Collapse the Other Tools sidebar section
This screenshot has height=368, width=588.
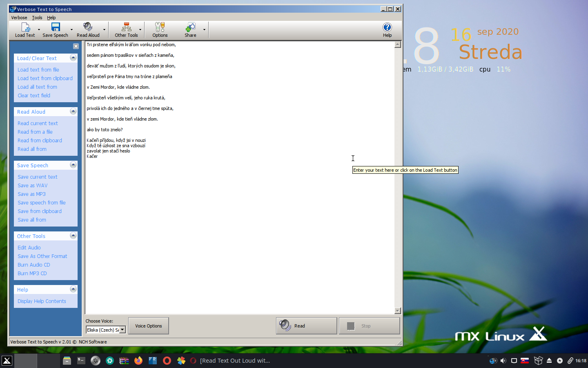pos(73,236)
